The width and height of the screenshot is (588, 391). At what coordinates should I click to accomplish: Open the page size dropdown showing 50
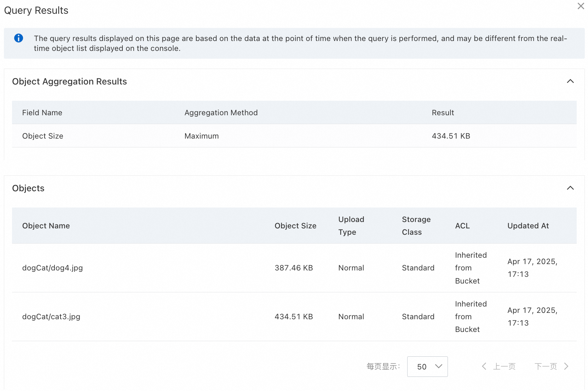[427, 367]
